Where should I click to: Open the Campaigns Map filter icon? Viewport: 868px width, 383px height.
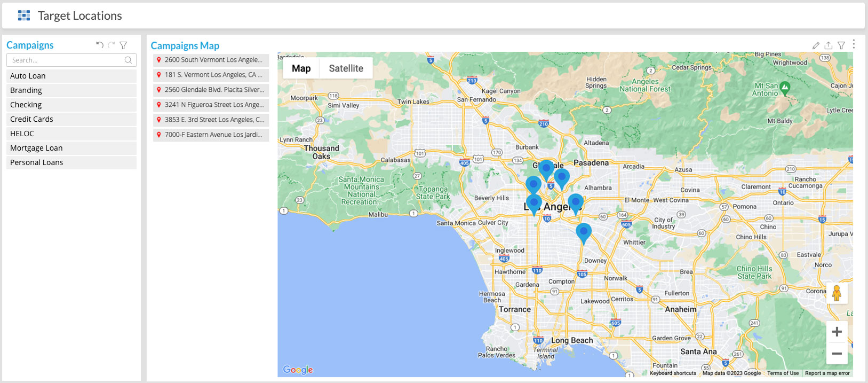click(841, 46)
